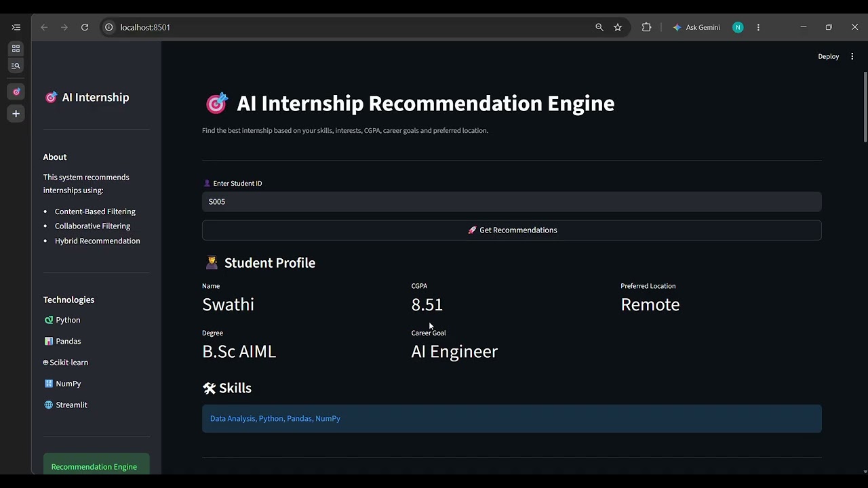Reload the localhost page
Viewport: 868px width, 488px height.
[85, 27]
